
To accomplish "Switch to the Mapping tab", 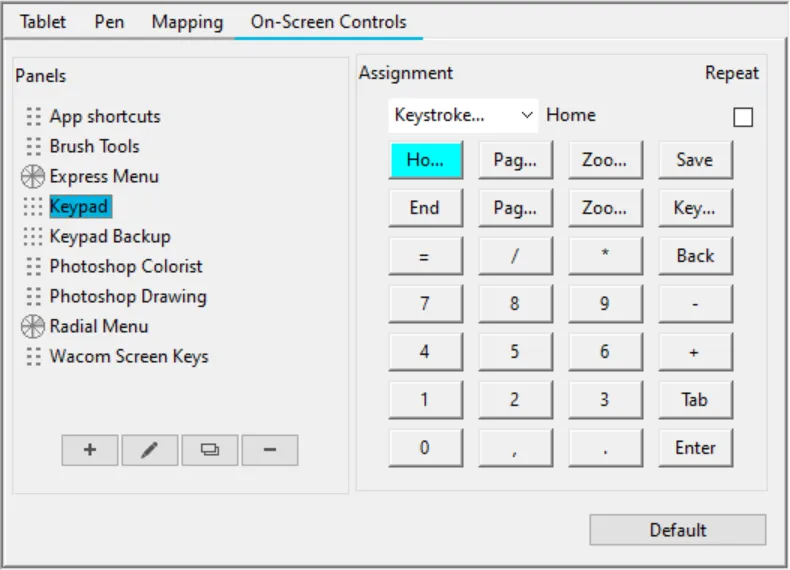I will pos(187,22).
